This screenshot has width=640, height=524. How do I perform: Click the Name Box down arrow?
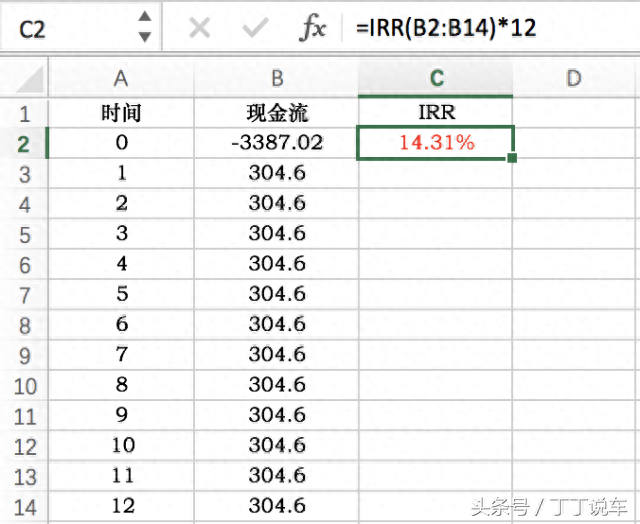[x=145, y=37]
